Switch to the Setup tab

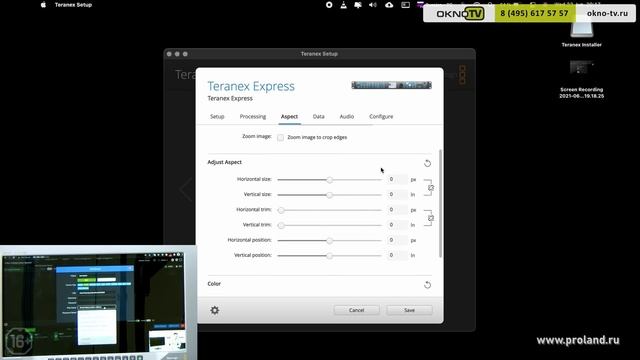click(217, 116)
